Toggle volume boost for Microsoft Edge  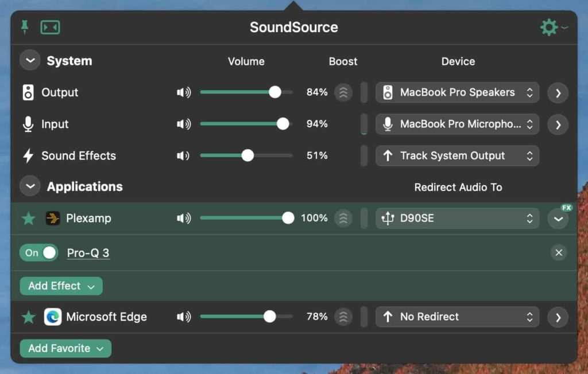point(343,317)
